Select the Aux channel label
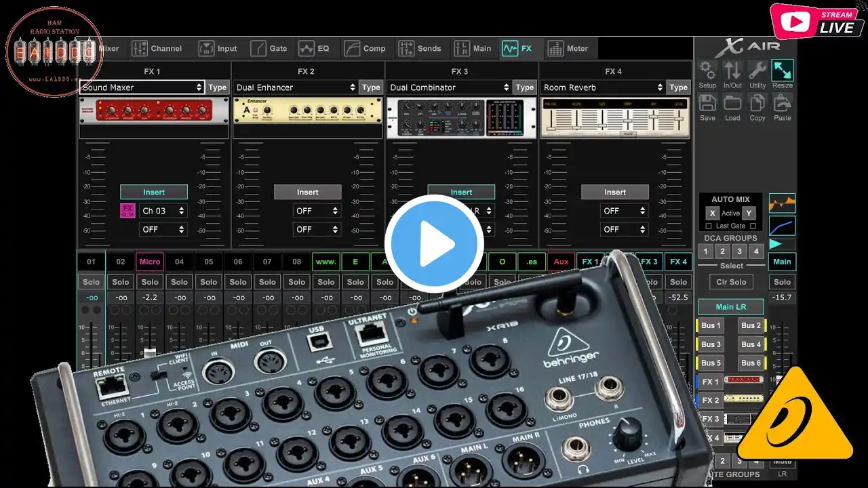This screenshot has height=488, width=868. coord(561,262)
